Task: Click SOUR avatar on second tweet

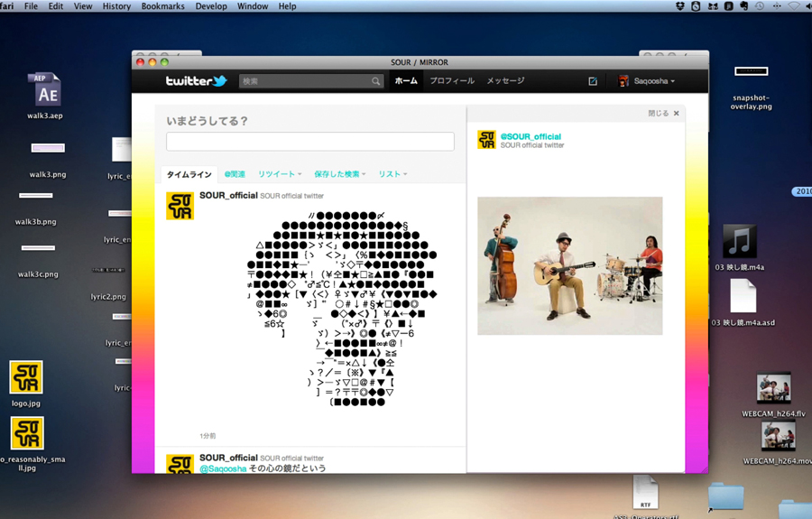Action: [x=180, y=464]
